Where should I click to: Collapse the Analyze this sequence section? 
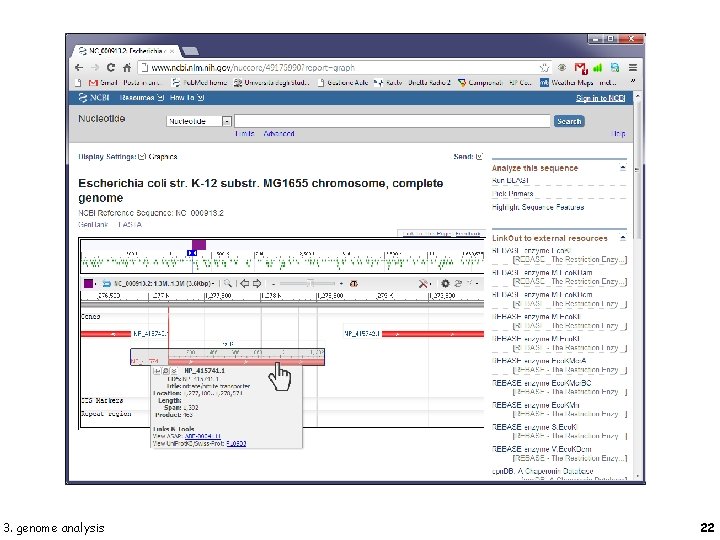click(623, 168)
